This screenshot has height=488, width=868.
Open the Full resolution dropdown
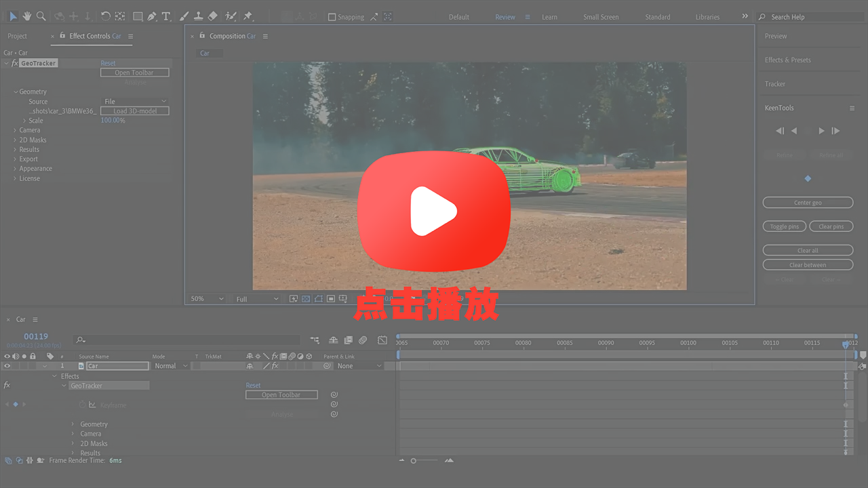pyautogui.click(x=256, y=299)
